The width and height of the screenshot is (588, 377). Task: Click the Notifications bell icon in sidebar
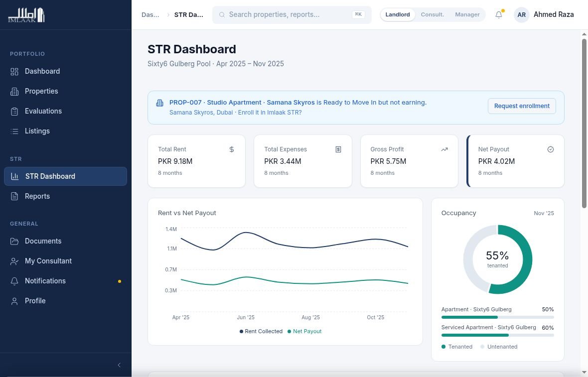(14, 281)
